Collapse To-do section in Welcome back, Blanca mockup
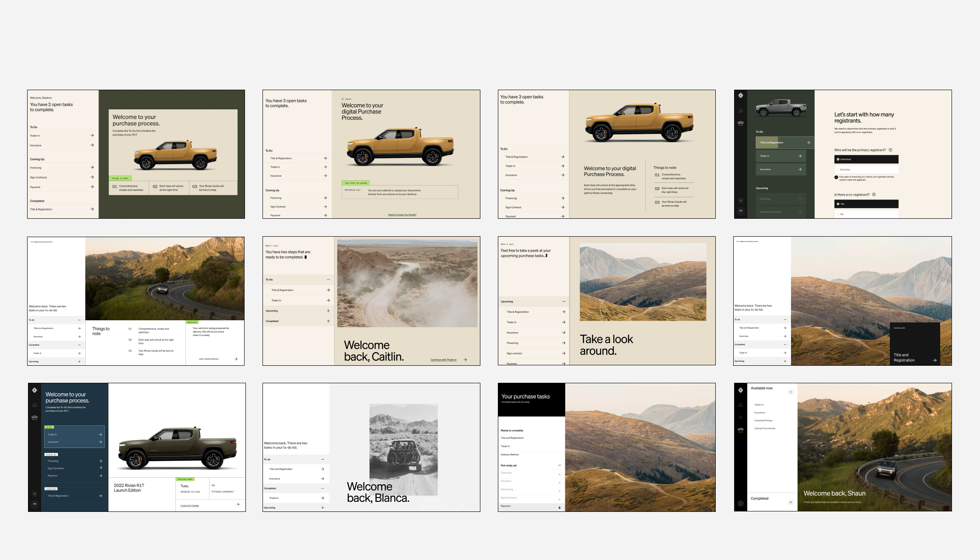The width and height of the screenshot is (980, 560). [x=322, y=459]
